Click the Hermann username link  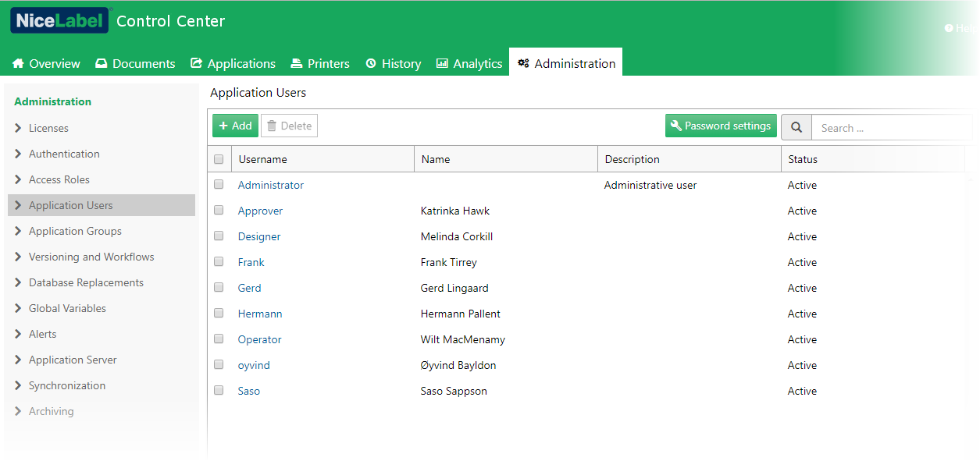click(x=260, y=314)
